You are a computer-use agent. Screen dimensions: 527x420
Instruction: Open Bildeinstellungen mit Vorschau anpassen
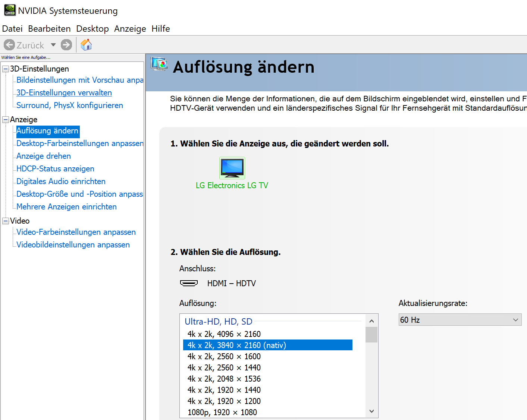click(x=80, y=80)
